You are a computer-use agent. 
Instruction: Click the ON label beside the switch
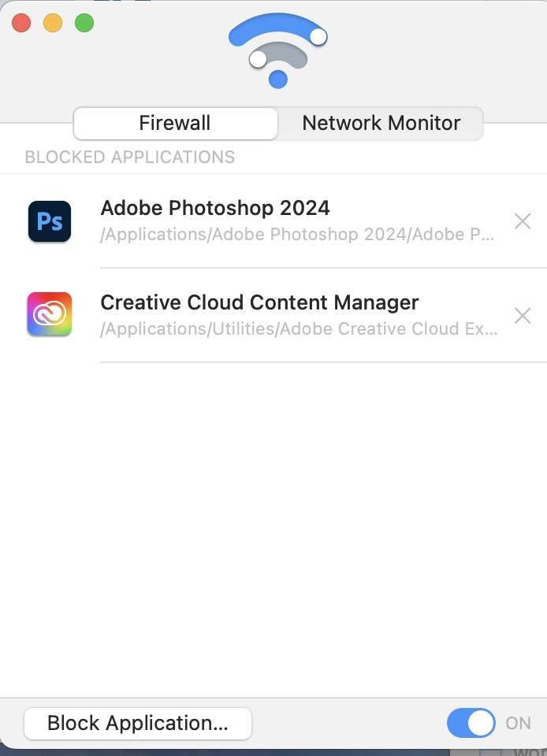click(518, 723)
